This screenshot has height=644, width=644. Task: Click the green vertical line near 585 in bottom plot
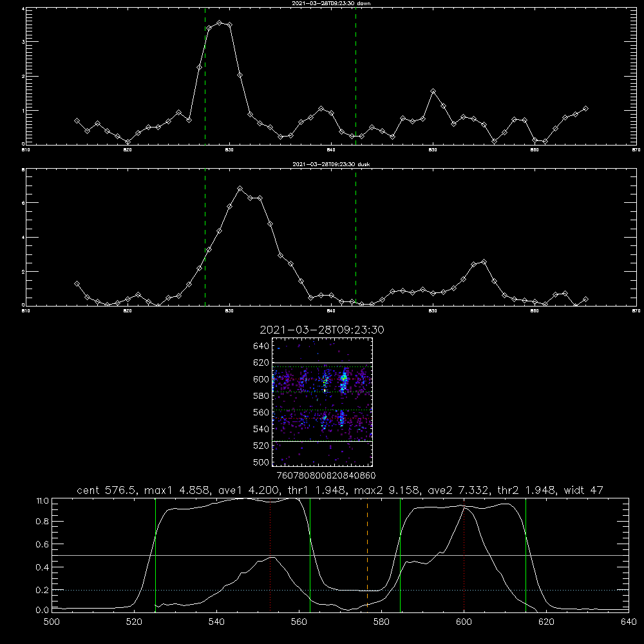click(x=400, y=555)
